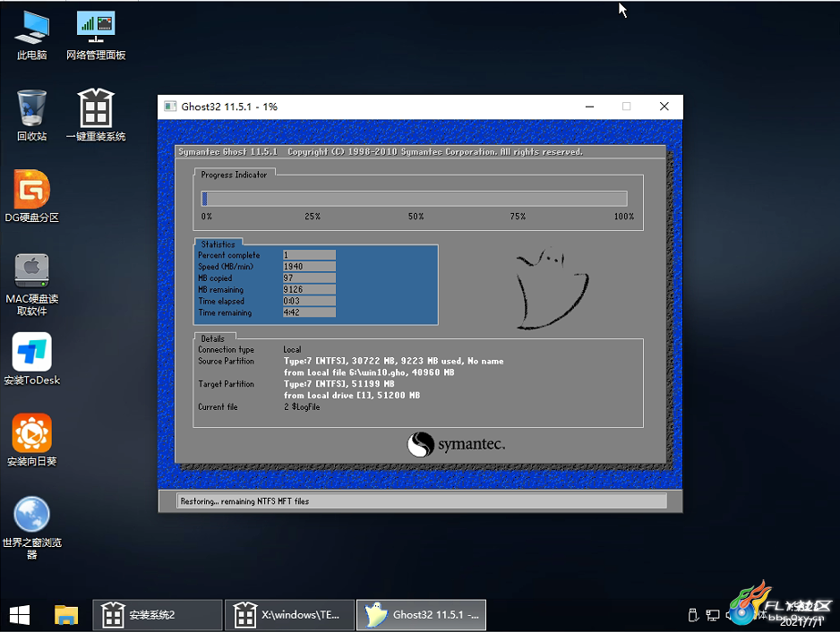
Task: Click the 'Restoring... remaining NTFS MFT files' status bar
Action: point(422,501)
